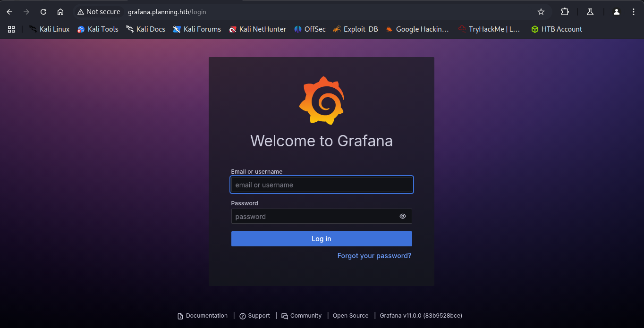
Task: Go to browser home page icon
Action: pyautogui.click(x=60, y=12)
